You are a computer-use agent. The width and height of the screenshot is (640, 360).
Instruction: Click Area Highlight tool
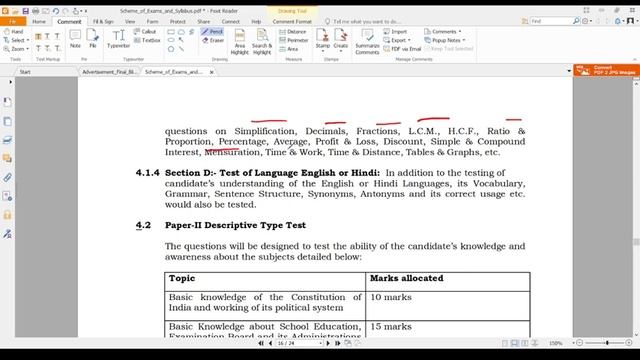(240, 42)
